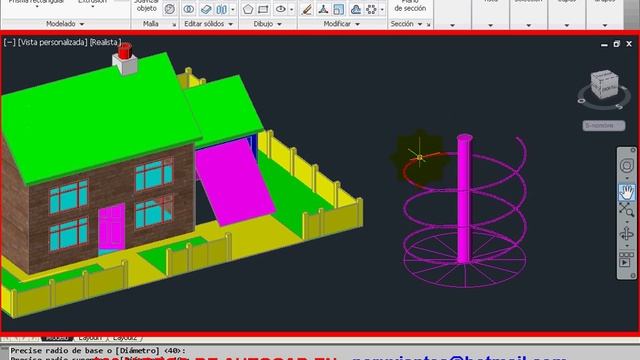Open the Vista personalizada view menu
640x360 pixels.
[53, 42]
